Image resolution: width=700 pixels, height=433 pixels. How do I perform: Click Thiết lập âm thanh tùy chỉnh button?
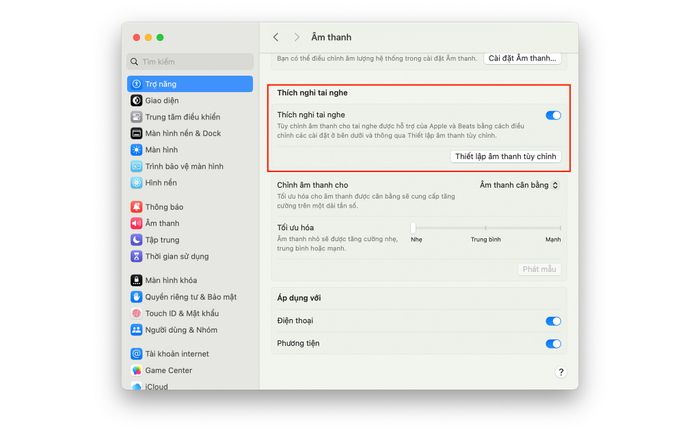[x=505, y=156]
